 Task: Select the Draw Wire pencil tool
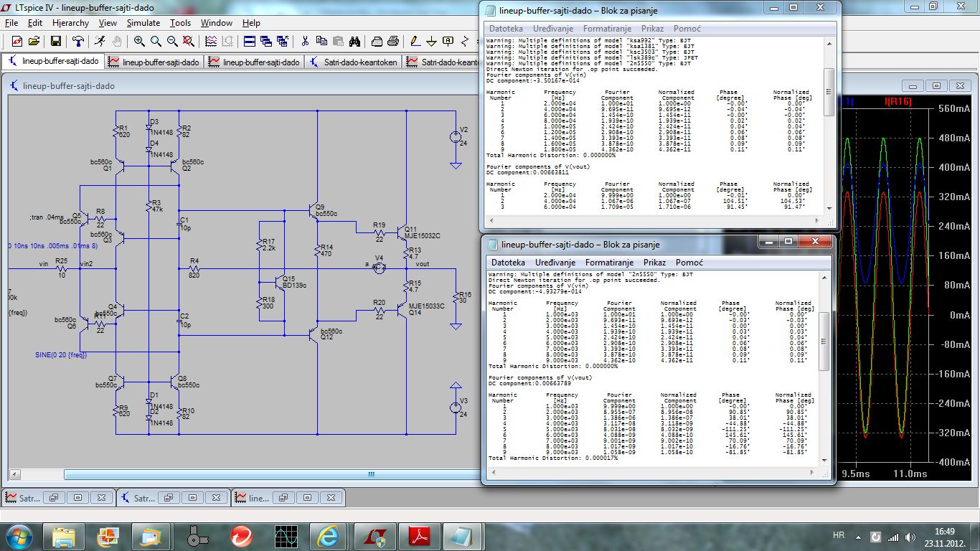[x=415, y=41]
